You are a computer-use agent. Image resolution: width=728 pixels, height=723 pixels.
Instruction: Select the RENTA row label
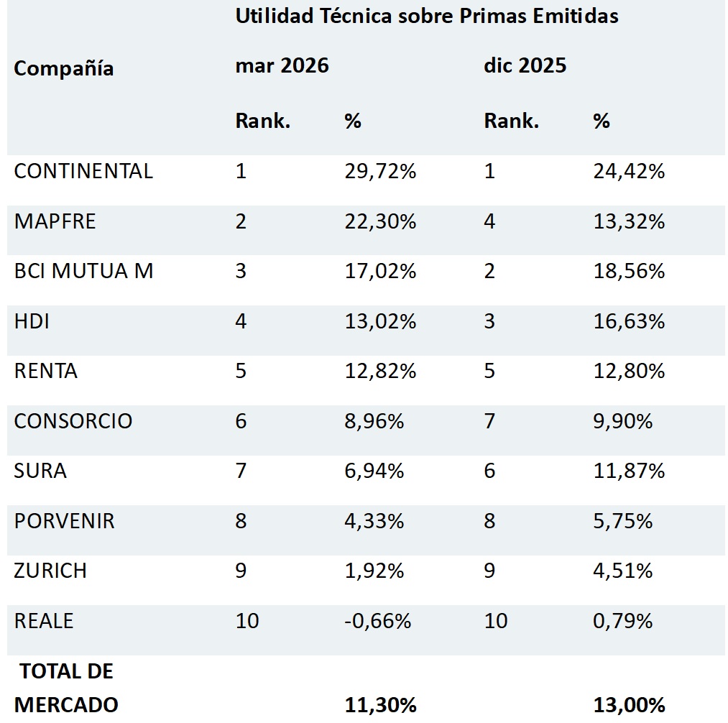click(x=45, y=372)
